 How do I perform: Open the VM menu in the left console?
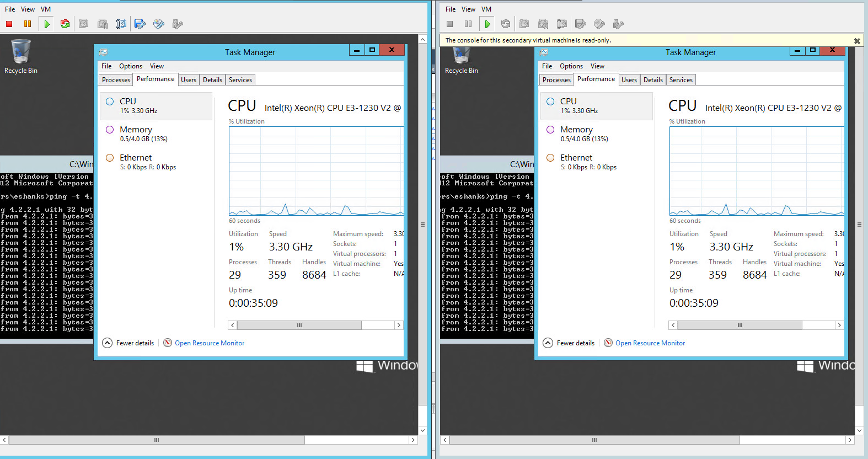[46, 9]
